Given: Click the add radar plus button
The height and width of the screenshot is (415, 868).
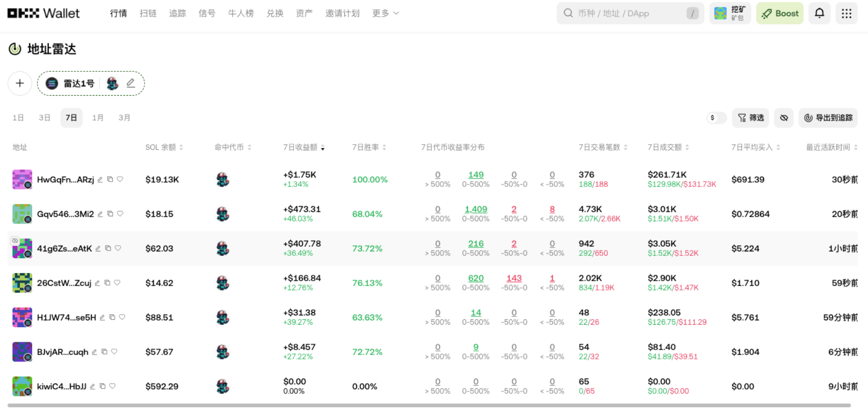Looking at the screenshot, I should 20,83.
